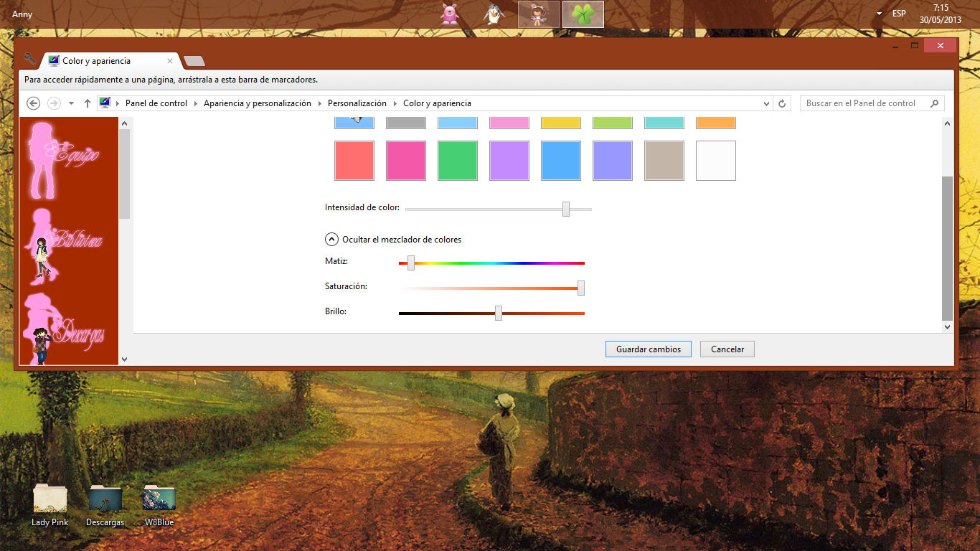Expand the arrow after Personalización breadcrumb
This screenshot has width=980, height=551.
[x=395, y=103]
